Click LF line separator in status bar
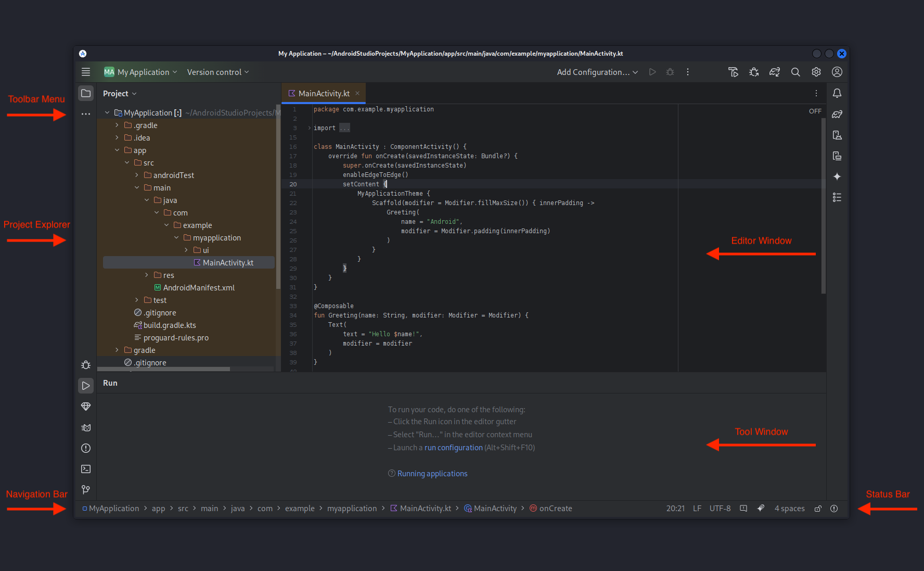The height and width of the screenshot is (571, 924). 697,509
